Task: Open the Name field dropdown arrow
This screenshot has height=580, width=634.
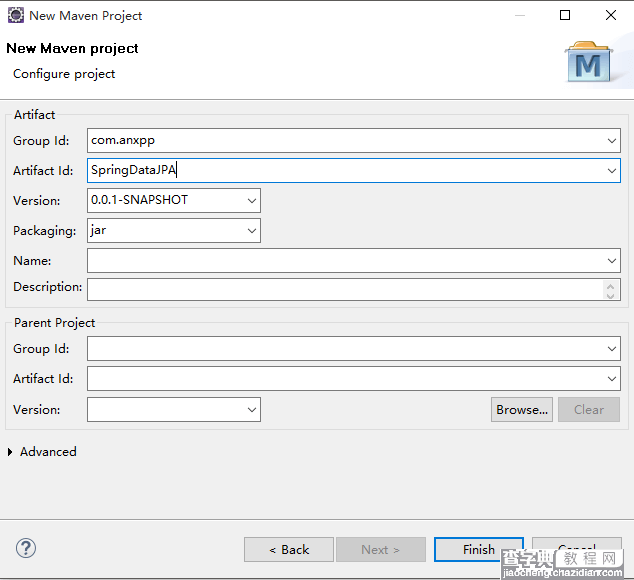Action: [611, 260]
